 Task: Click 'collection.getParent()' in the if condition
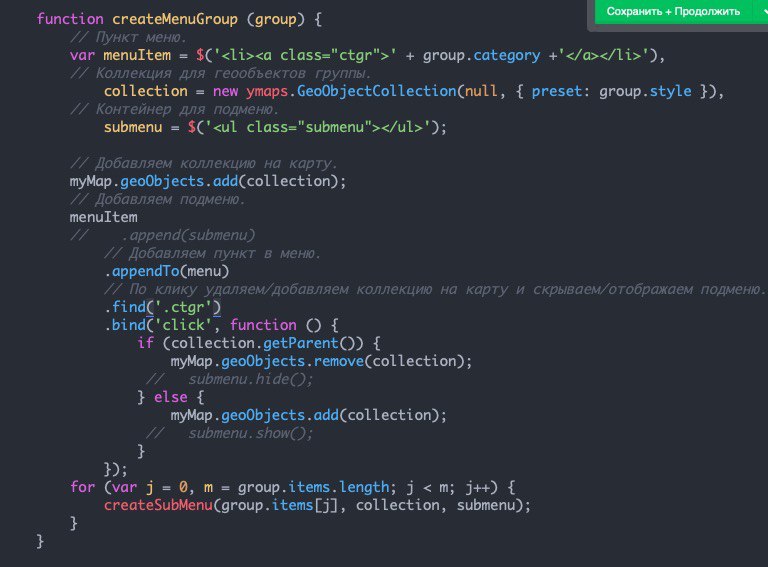pyautogui.click(x=263, y=343)
